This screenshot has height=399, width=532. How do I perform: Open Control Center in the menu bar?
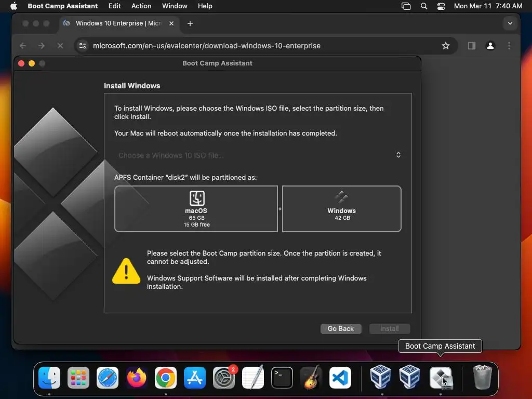(441, 6)
